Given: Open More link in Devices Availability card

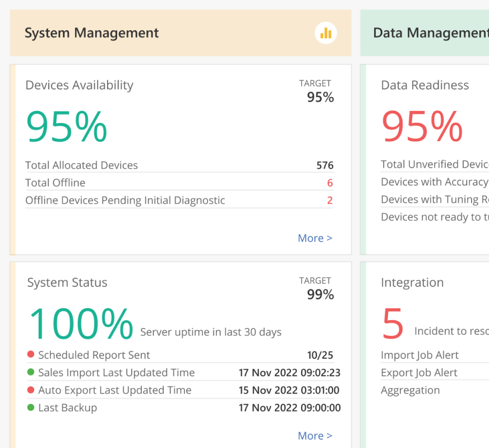Looking at the screenshot, I should 315,238.
